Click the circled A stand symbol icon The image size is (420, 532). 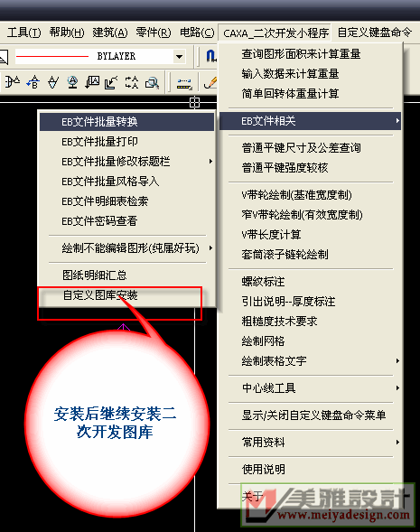click(72, 82)
